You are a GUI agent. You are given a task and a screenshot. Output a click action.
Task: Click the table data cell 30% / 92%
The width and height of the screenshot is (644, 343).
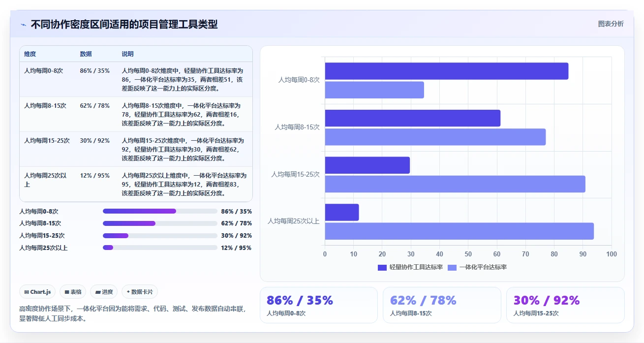point(94,141)
